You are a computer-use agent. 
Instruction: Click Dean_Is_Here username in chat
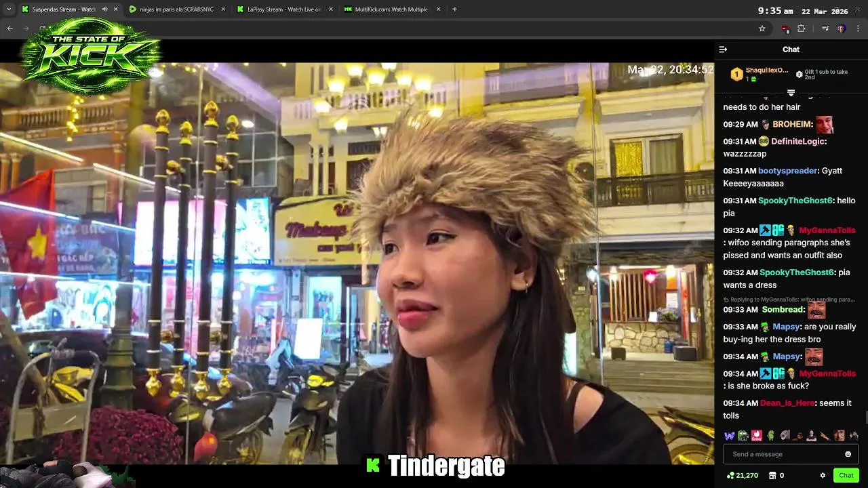pyautogui.click(x=787, y=403)
